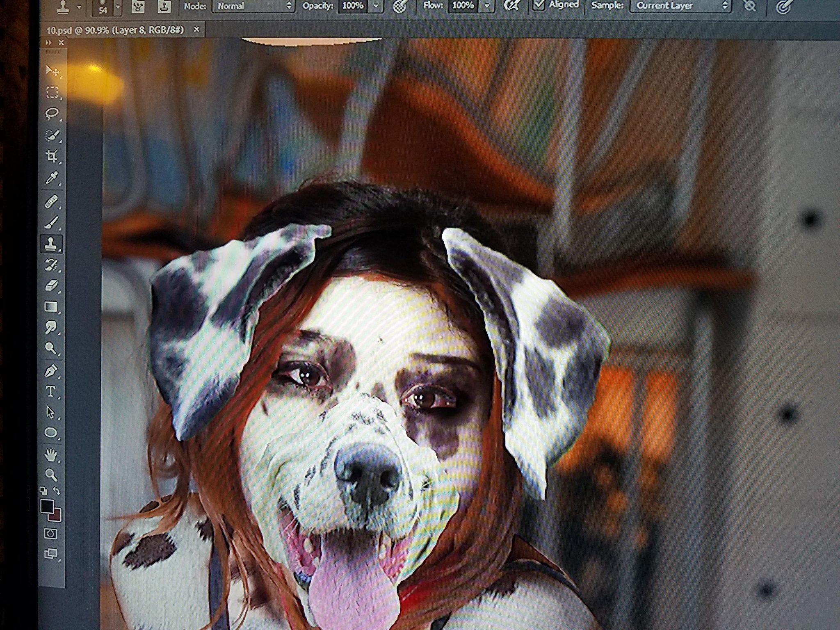Toggle pressure for size button
840x630 pixels.
[x=784, y=6]
